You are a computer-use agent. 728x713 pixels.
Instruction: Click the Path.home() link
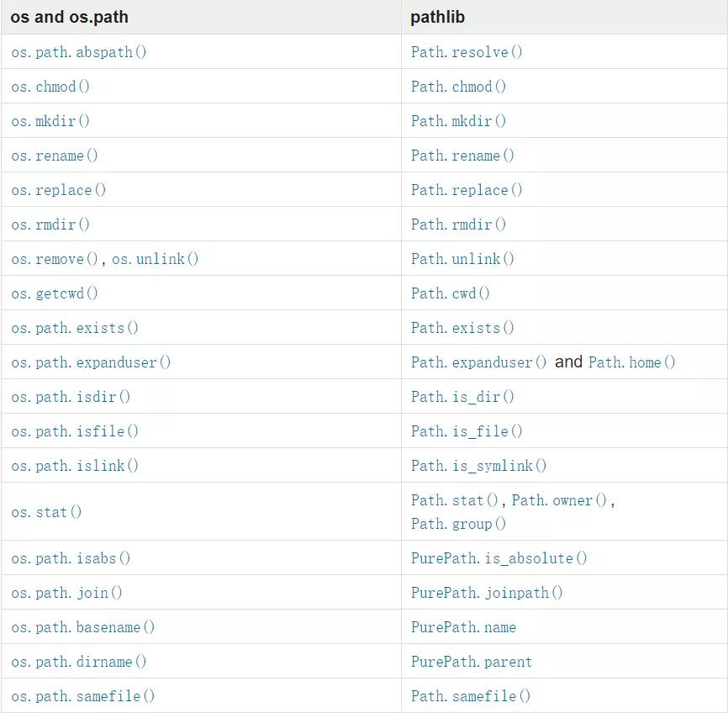click(632, 362)
